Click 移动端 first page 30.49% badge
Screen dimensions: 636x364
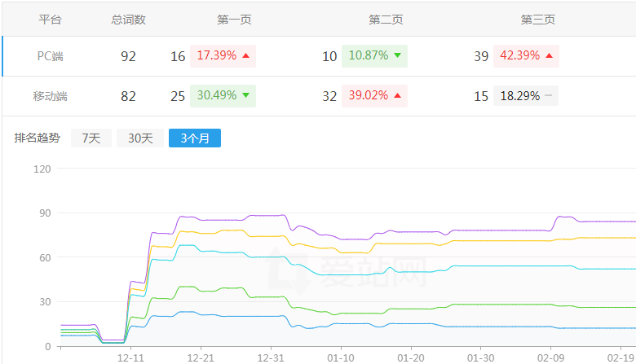click(x=223, y=96)
